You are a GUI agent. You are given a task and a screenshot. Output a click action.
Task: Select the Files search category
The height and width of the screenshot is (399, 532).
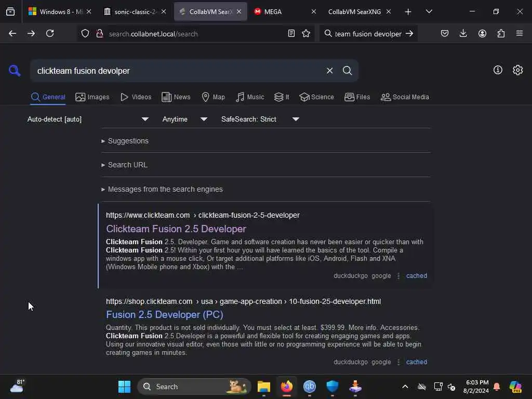click(x=357, y=97)
